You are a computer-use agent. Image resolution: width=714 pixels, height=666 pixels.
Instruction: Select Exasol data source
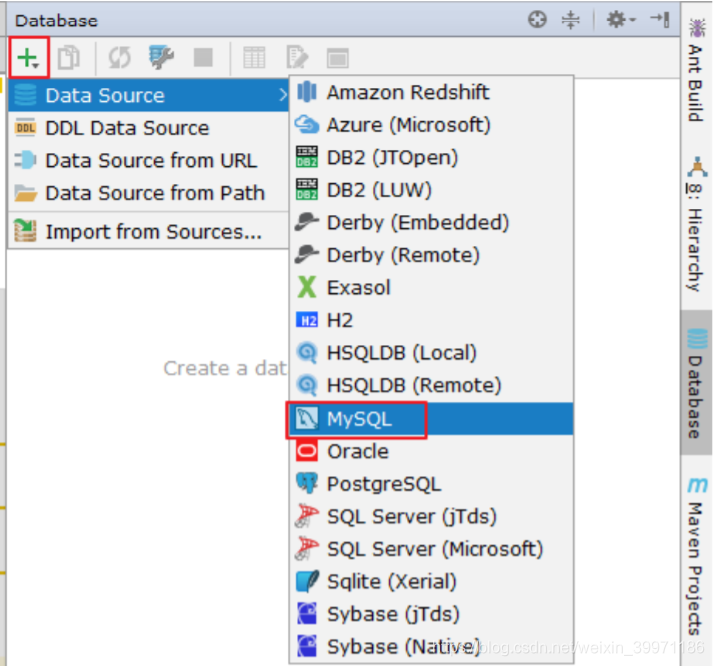click(431, 288)
